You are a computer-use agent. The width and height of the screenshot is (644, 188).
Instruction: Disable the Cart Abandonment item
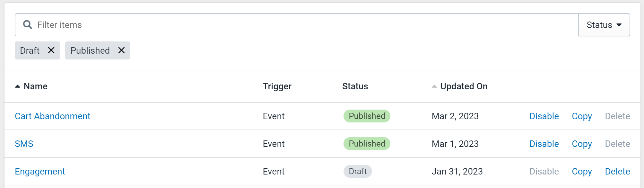(x=544, y=116)
